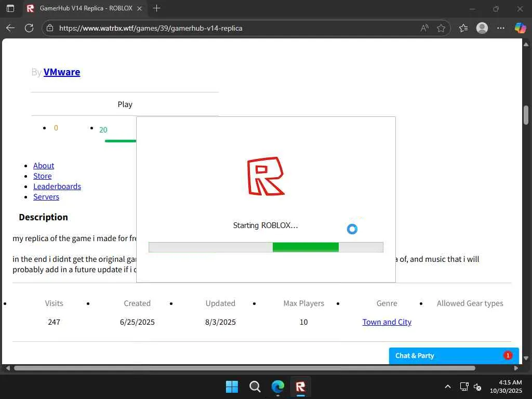Click the Starting ROBLOX... status text
The width and height of the screenshot is (532, 399).
click(265, 225)
